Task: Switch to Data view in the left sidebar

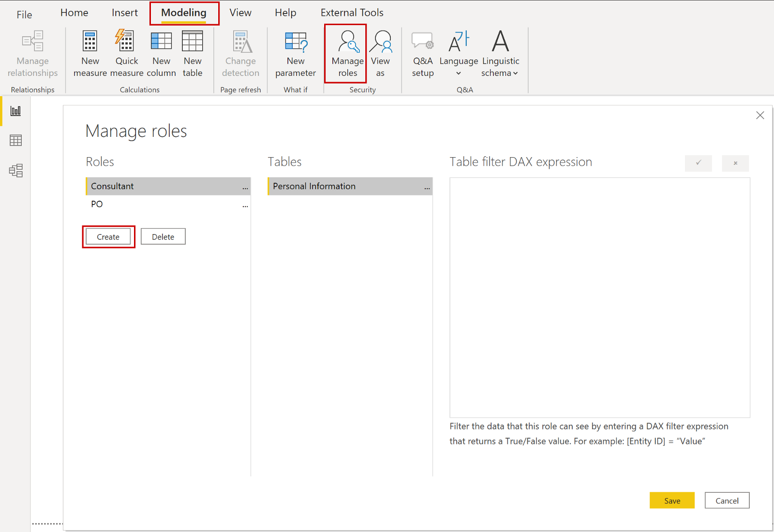Action: pos(15,140)
